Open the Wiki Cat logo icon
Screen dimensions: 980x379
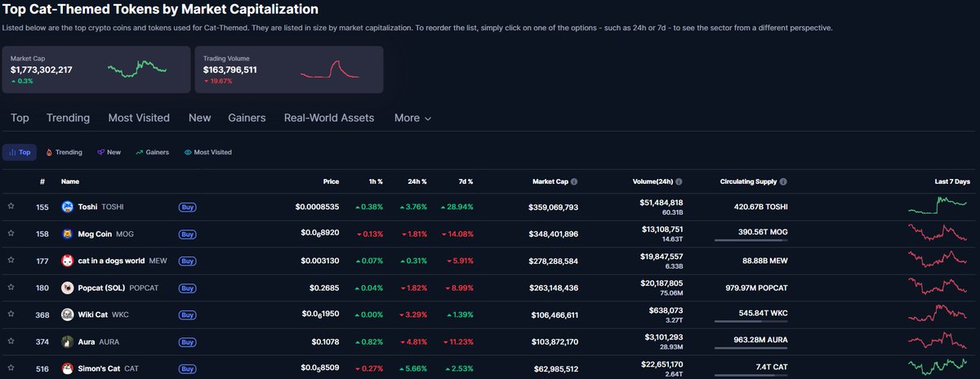(67, 315)
